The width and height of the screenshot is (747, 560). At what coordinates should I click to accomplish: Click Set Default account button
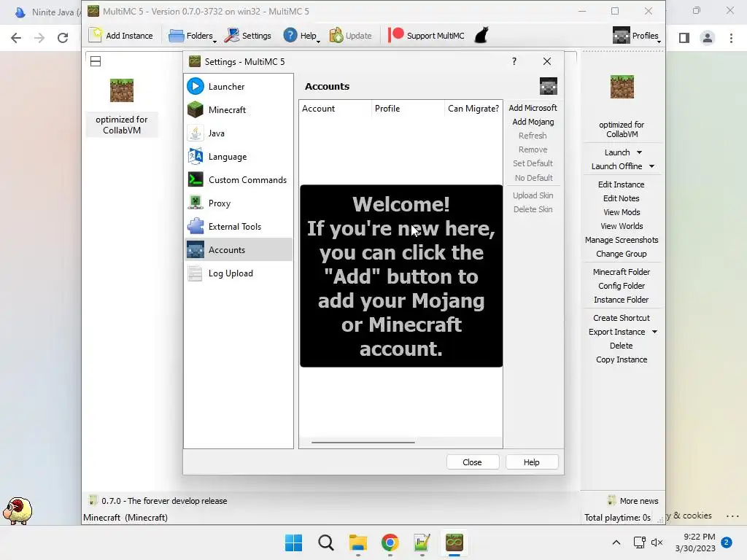(x=533, y=163)
